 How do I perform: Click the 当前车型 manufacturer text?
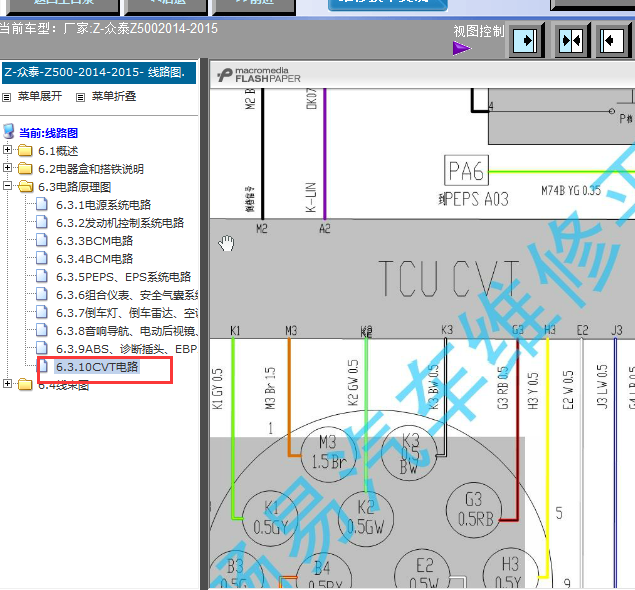click(x=109, y=29)
